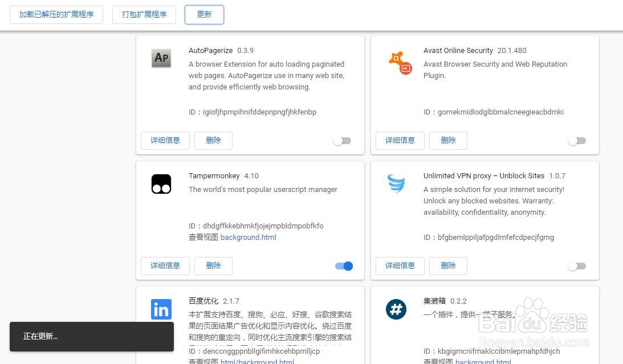Click Avast ID gomekmidlodglbbmalcneegieacbdmki
The image size is (623, 364).
[494, 112]
